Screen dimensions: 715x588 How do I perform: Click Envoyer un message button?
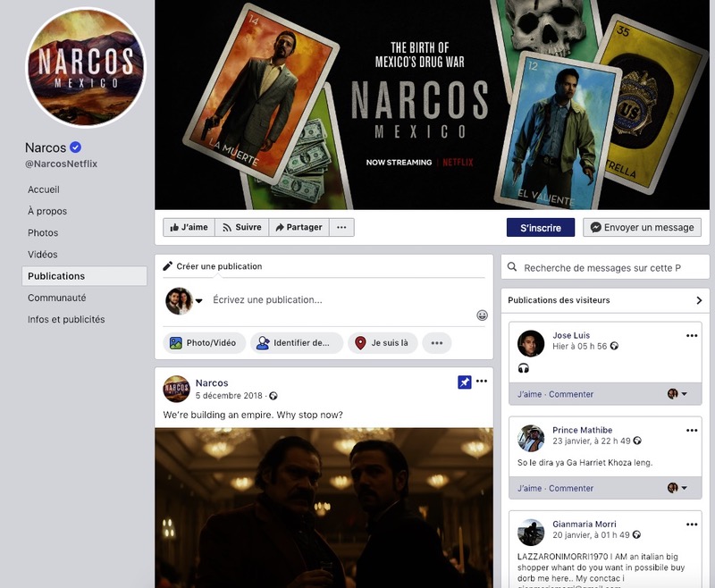pyautogui.click(x=642, y=228)
